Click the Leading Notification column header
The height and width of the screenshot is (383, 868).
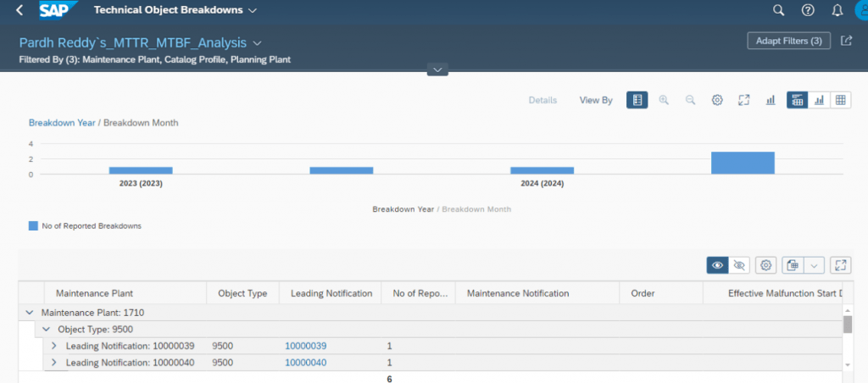pos(331,293)
